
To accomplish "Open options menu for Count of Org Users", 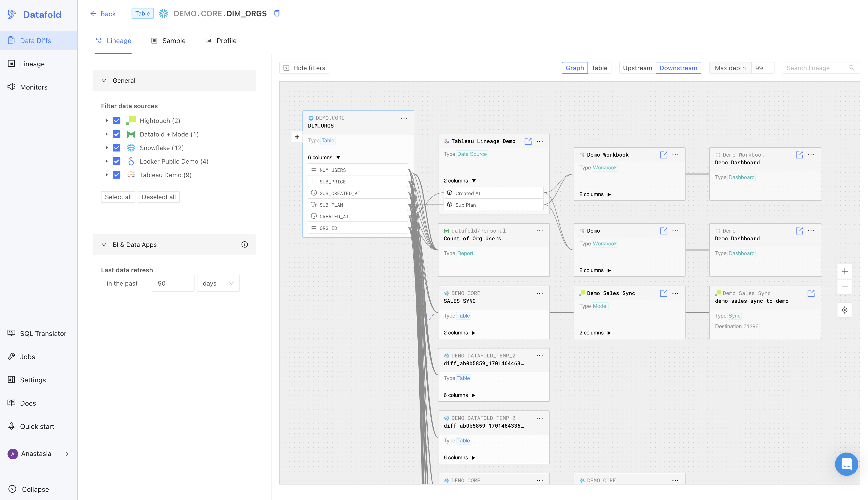I will click(x=540, y=231).
